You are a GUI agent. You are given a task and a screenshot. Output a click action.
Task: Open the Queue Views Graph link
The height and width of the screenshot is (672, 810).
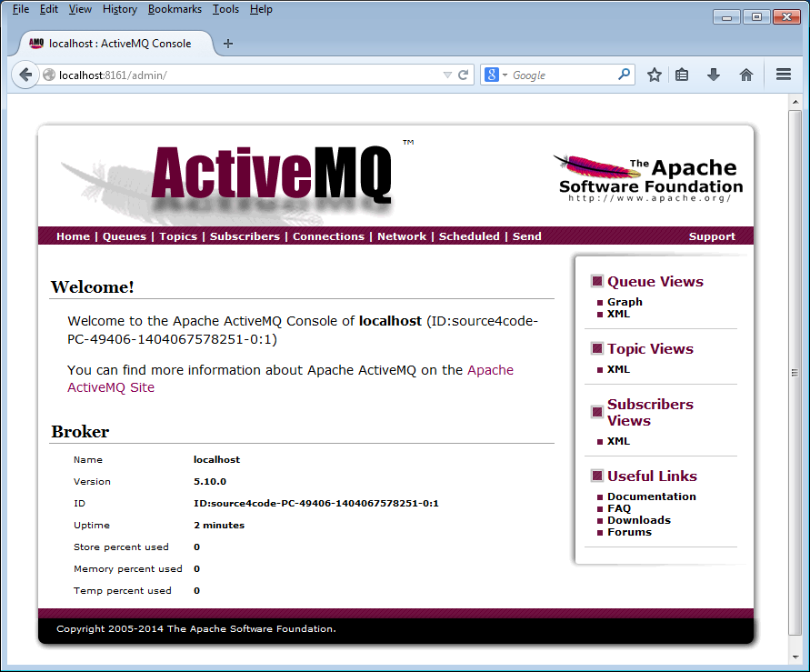pos(625,302)
